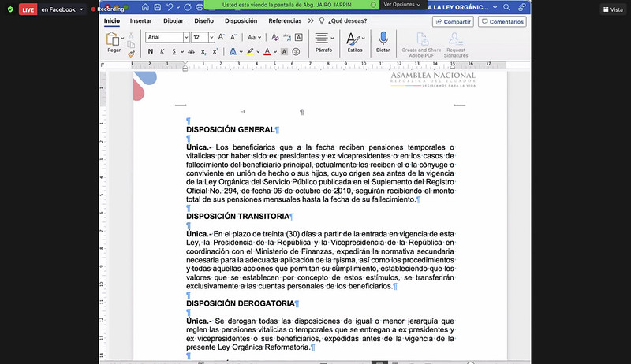Open the document title dropdown arrow
The width and height of the screenshot is (631, 364).
pyautogui.click(x=495, y=7)
